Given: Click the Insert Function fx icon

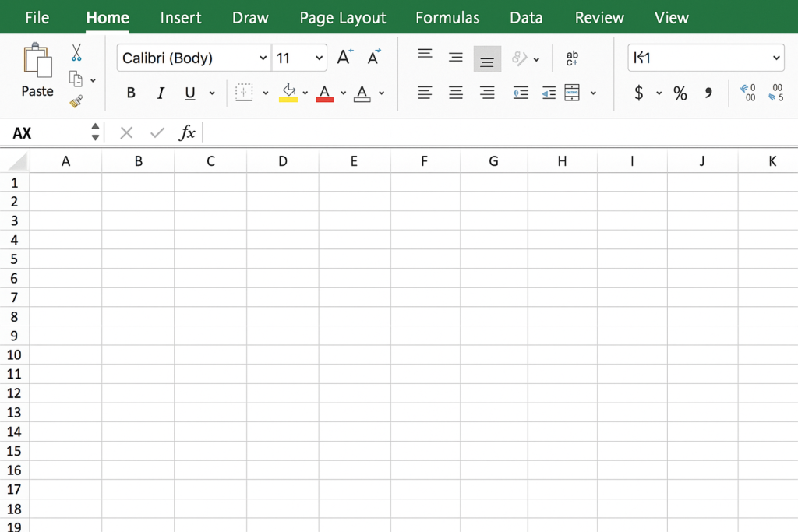Looking at the screenshot, I should [x=187, y=132].
